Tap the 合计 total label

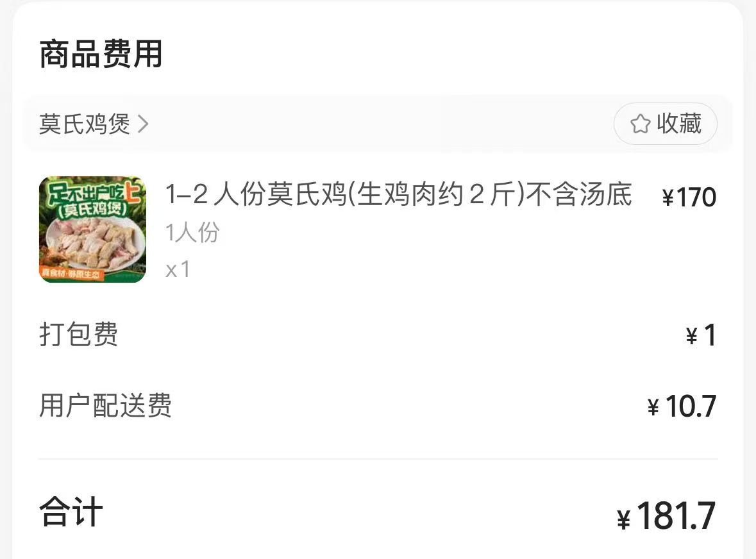[71, 512]
